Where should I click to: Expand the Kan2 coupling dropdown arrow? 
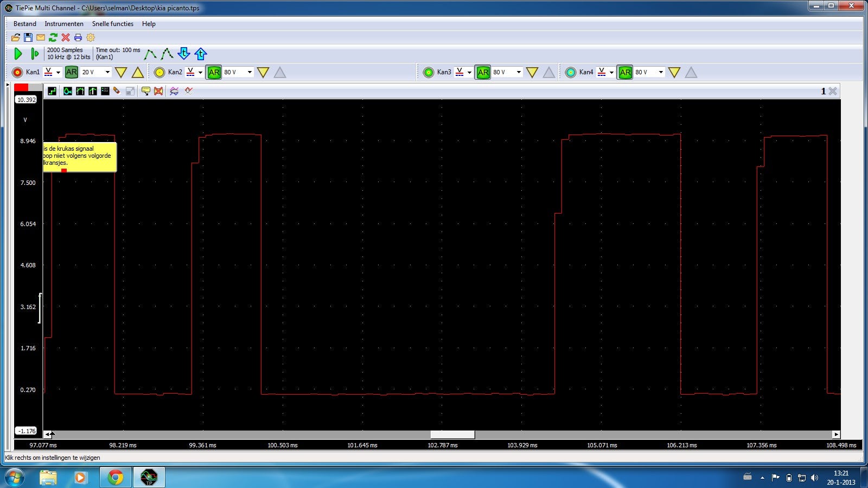(200, 73)
